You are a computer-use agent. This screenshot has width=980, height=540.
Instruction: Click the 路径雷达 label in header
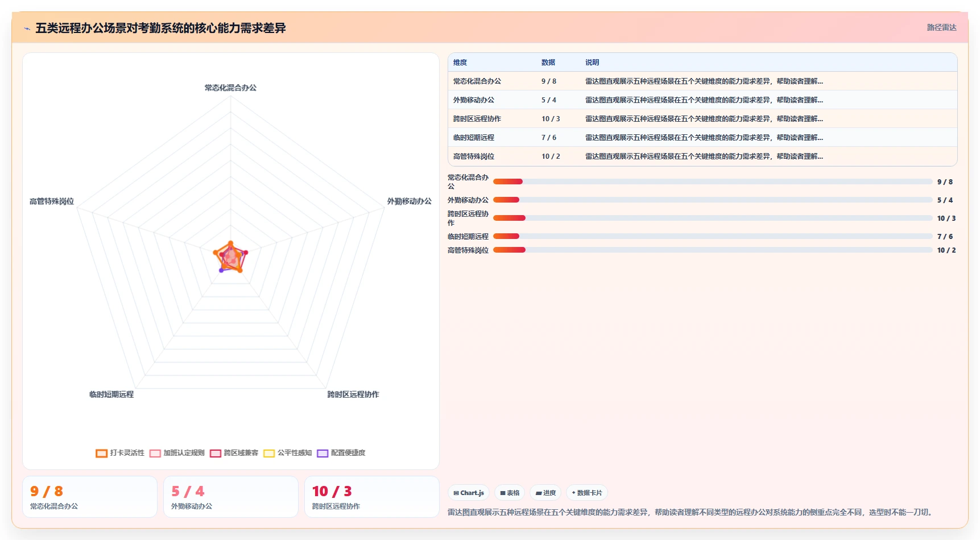941,27
